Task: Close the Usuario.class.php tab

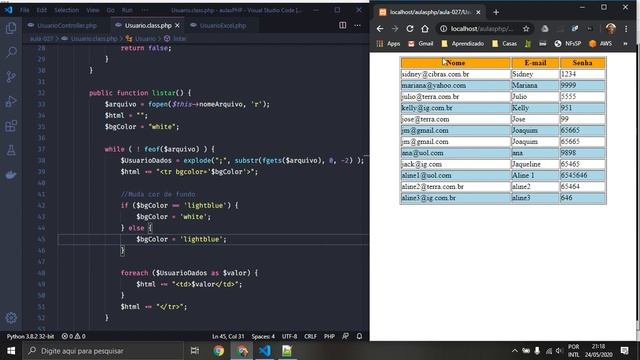Action: [177, 25]
